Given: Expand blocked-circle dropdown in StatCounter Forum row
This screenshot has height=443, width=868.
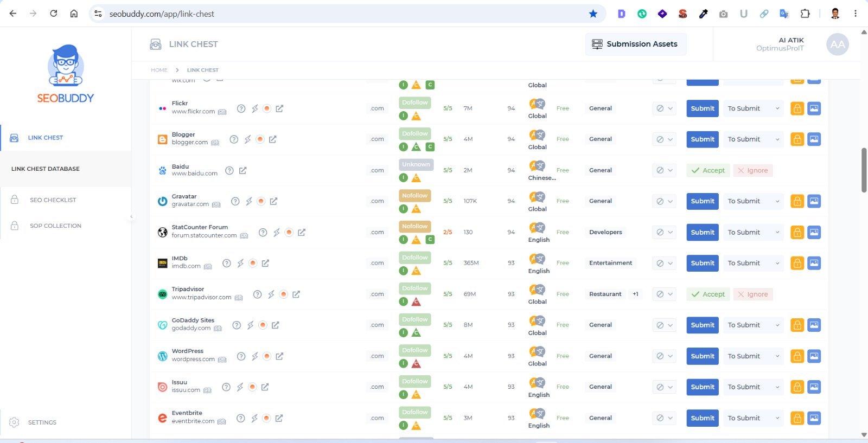Looking at the screenshot, I should (x=665, y=232).
